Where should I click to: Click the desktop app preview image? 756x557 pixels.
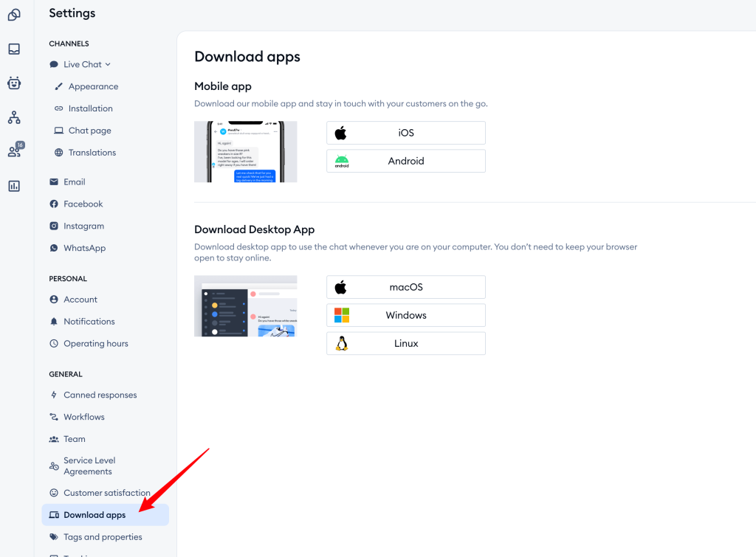245,306
